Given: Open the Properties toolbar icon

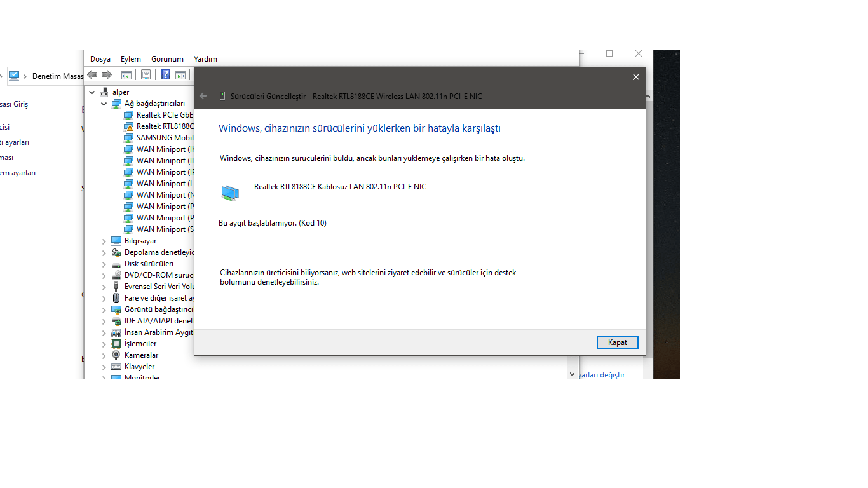Looking at the screenshot, I should pyautogui.click(x=146, y=75).
